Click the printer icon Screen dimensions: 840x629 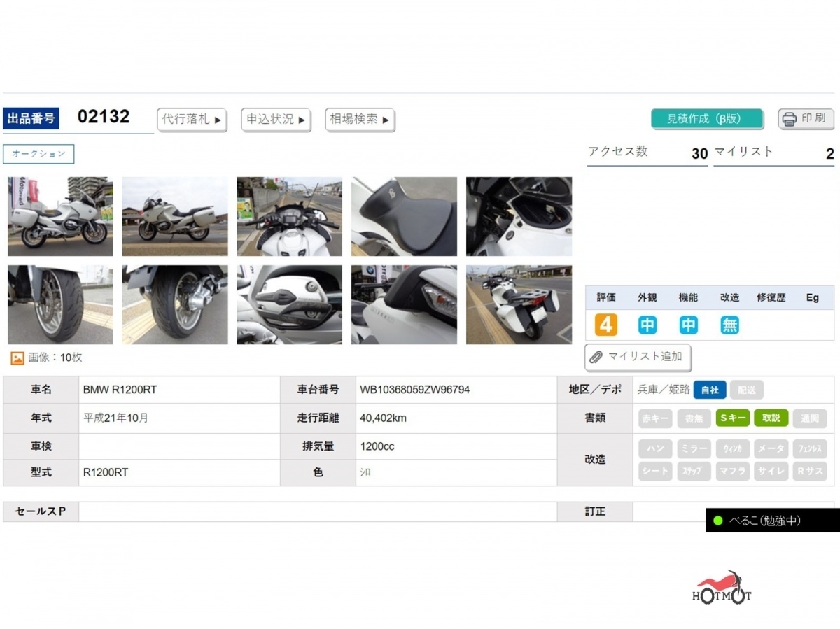[790, 119]
